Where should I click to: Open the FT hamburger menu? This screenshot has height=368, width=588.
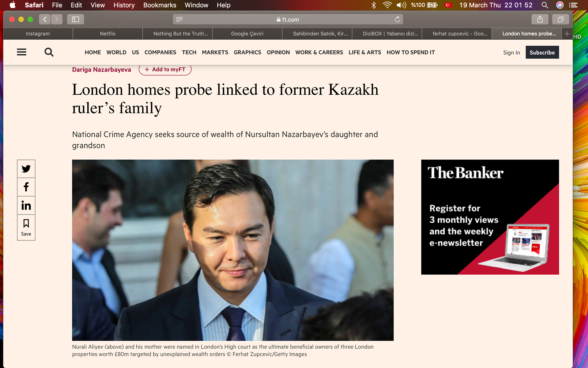pos(21,52)
